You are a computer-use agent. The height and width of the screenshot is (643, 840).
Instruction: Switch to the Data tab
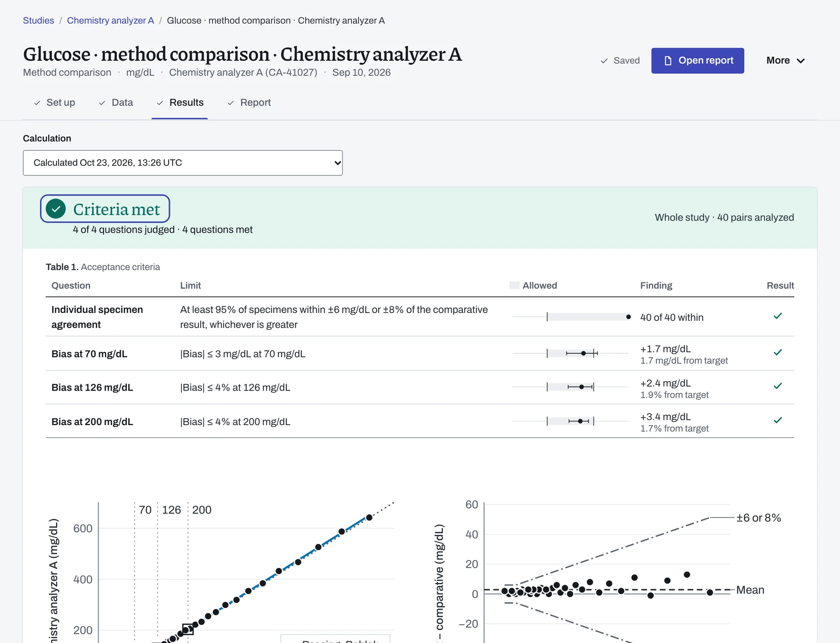[x=116, y=103]
